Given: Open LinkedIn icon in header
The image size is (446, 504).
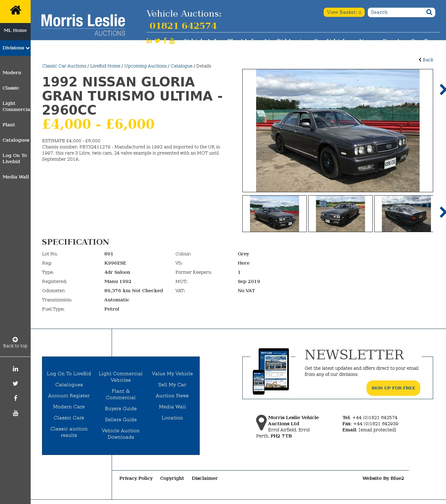Looking at the screenshot, I should tap(149, 41).
